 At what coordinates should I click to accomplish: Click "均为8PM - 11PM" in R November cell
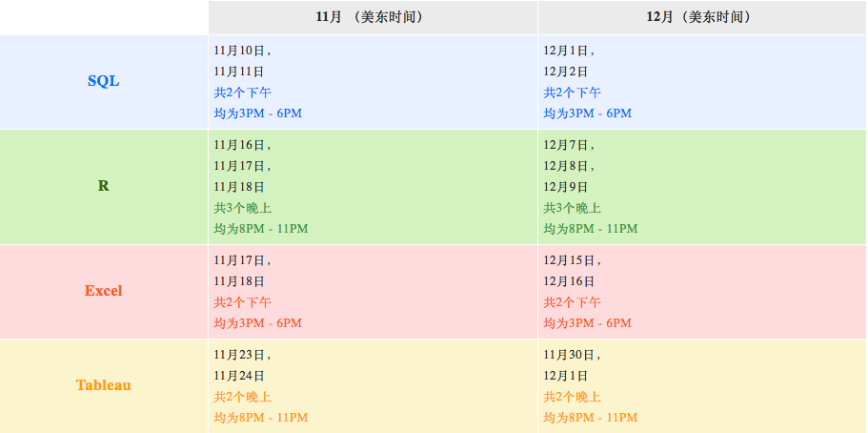tap(261, 228)
